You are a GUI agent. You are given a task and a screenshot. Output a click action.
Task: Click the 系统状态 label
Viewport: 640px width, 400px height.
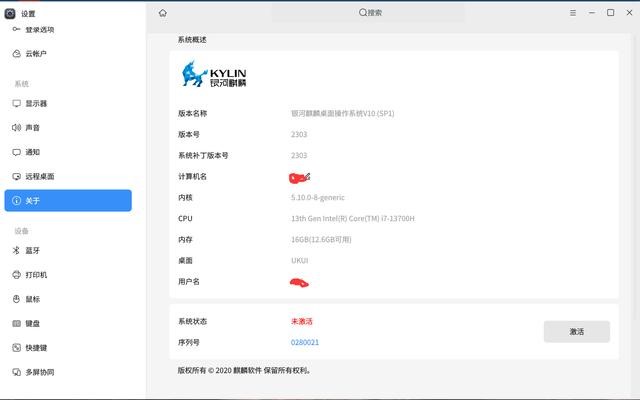192,321
